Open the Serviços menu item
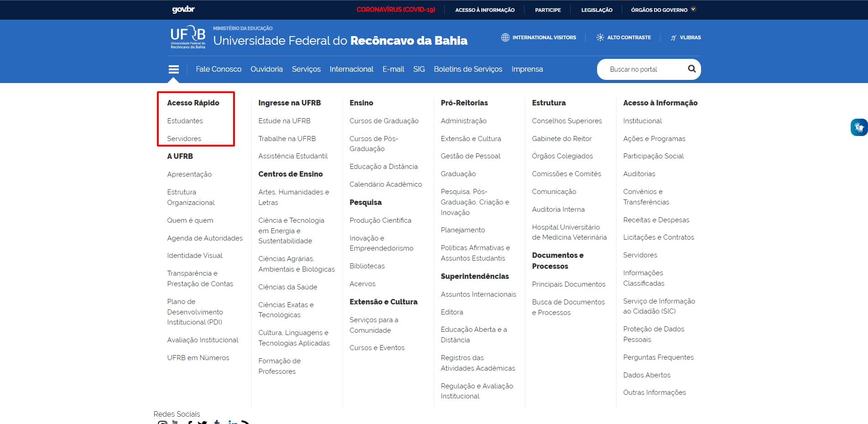 pyautogui.click(x=306, y=69)
